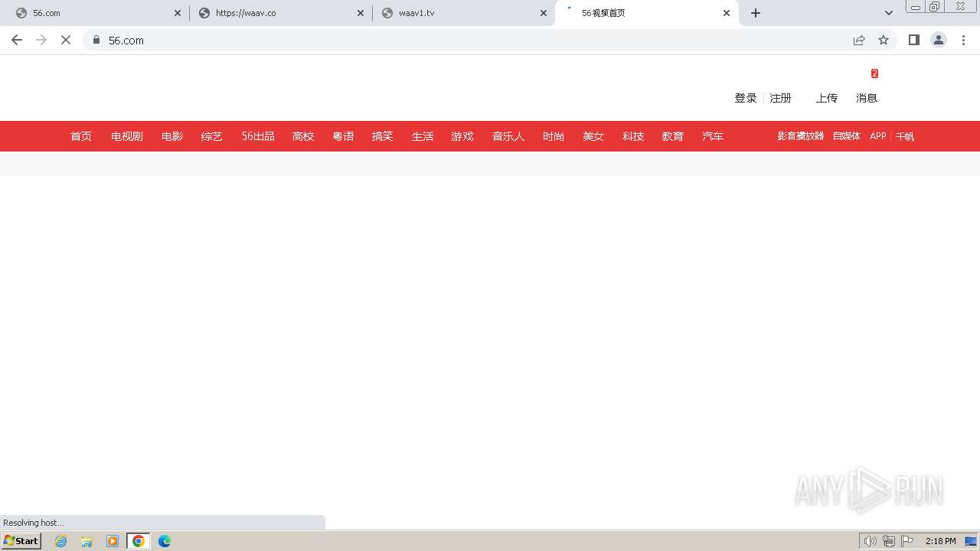Open 美女 category
Image resolution: width=980 pixels, height=551 pixels.
(x=593, y=136)
